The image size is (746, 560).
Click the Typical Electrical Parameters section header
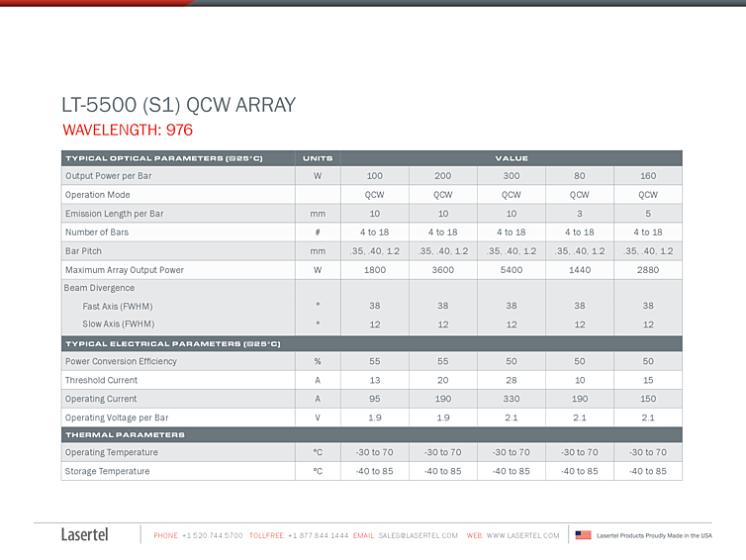[173, 343]
